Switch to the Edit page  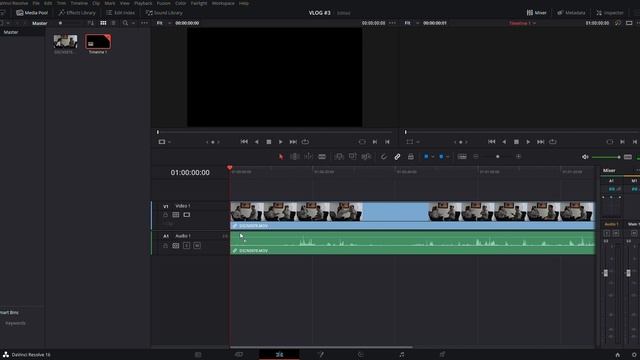pos(279,354)
